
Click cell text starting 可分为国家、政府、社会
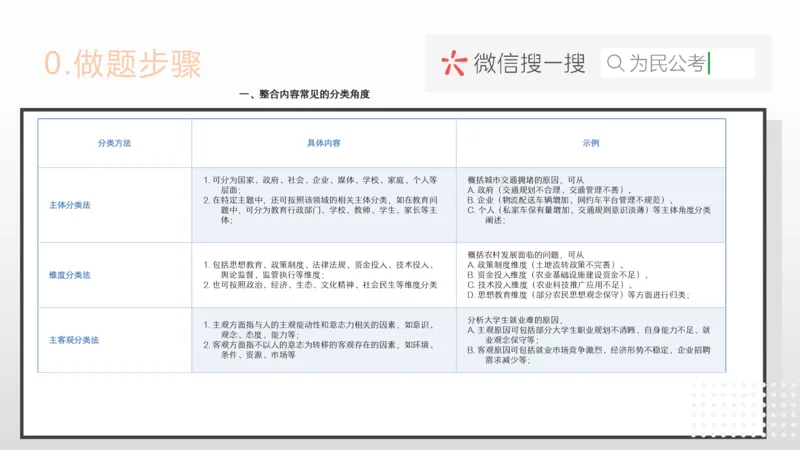pyautogui.click(x=320, y=185)
